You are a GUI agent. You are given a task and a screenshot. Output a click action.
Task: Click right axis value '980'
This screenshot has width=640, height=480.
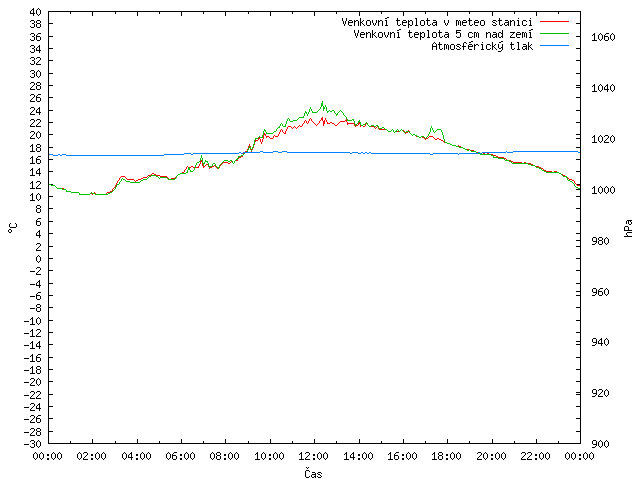click(600, 241)
